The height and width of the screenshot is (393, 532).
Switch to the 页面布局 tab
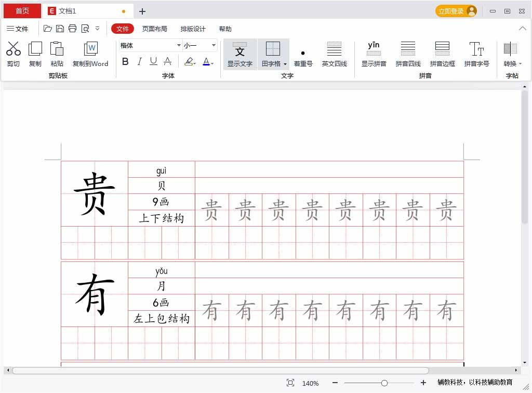[x=155, y=29]
